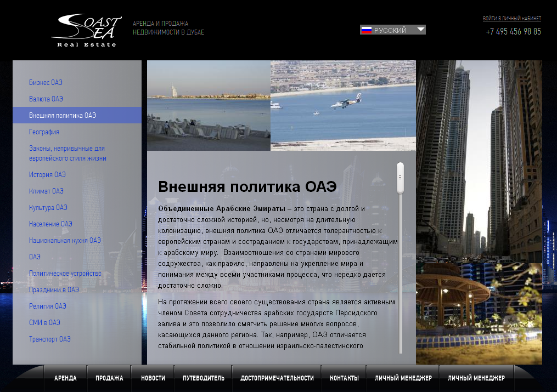Open the Транспорт ОАЭ sidebar link
Image resolution: width=557 pixels, height=392 pixels.
tap(50, 339)
